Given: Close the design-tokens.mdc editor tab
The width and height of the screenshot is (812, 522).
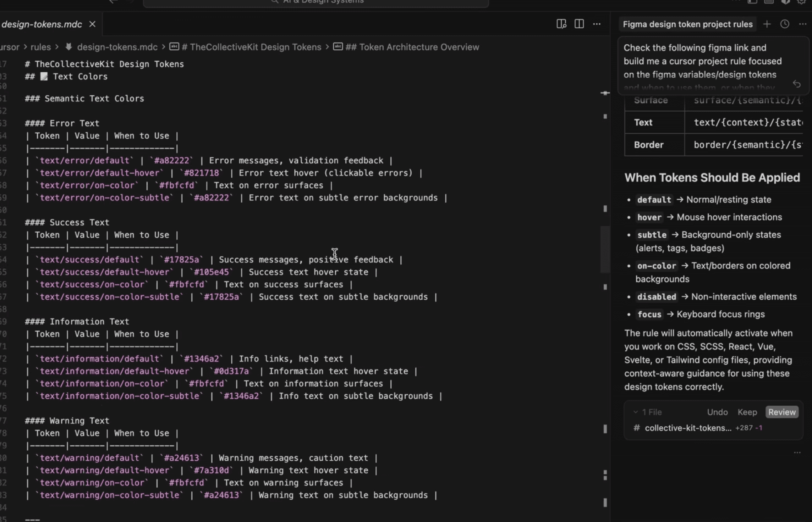Looking at the screenshot, I should click(x=92, y=24).
